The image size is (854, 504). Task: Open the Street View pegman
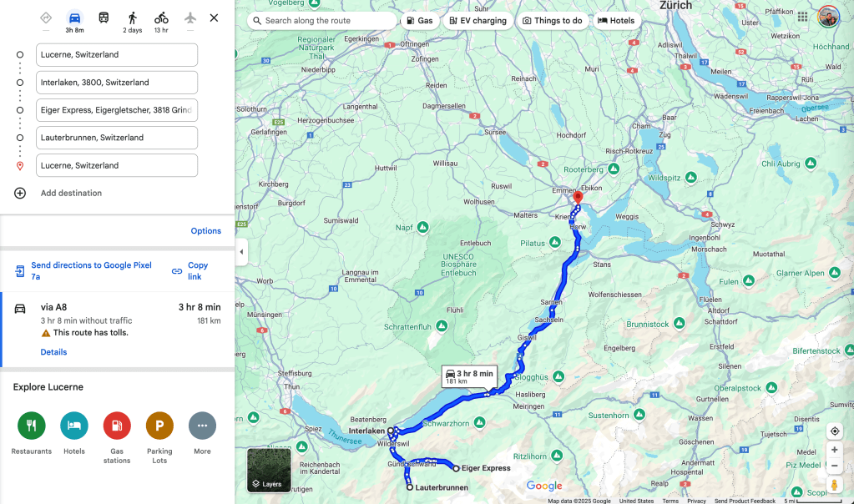coord(835,485)
